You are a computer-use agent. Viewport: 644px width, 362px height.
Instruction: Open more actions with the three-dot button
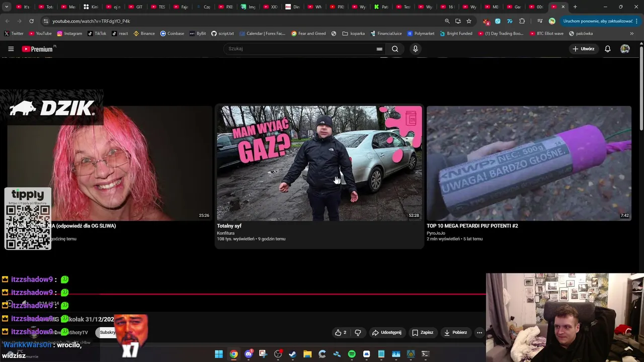point(479,332)
